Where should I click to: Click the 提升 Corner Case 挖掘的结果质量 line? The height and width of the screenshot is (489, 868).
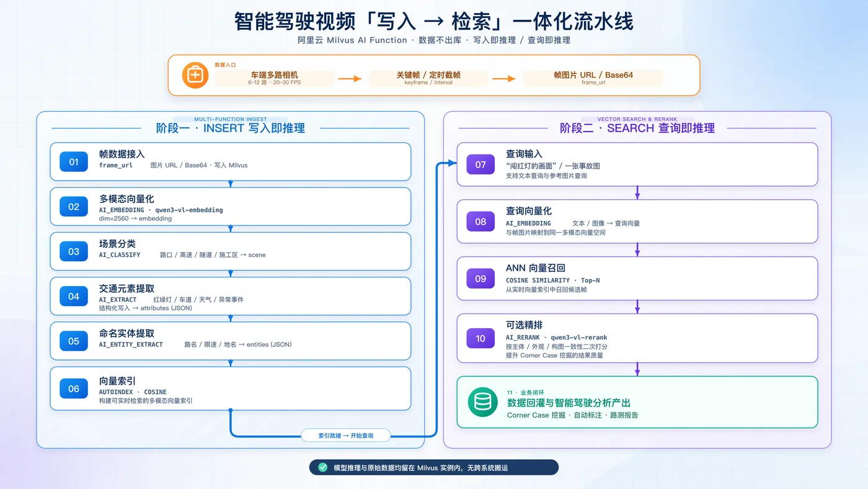(x=554, y=356)
